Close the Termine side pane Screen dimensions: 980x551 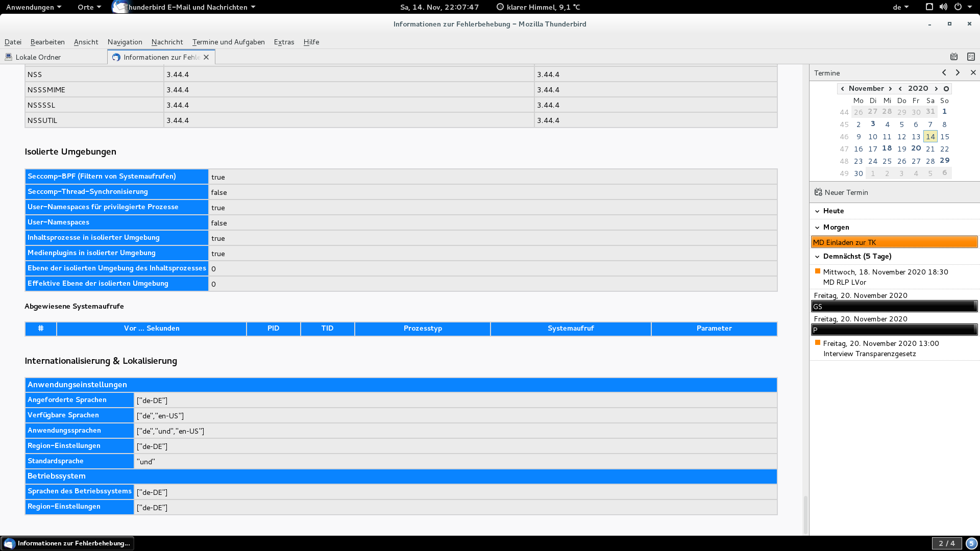pyautogui.click(x=973, y=72)
